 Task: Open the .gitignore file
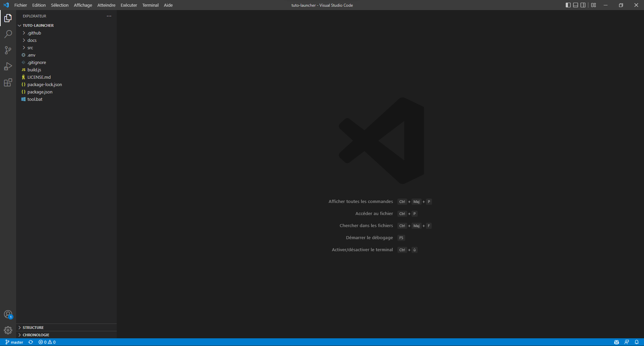(x=66, y=62)
